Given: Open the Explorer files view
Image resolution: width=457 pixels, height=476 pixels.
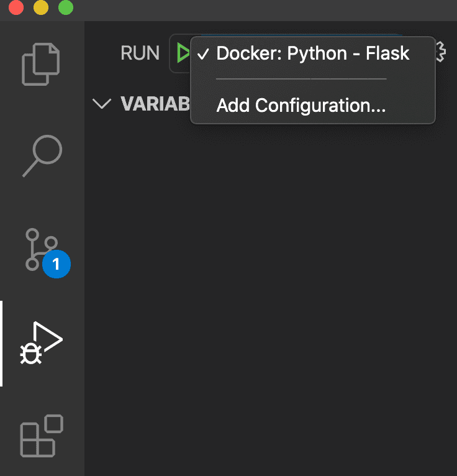Looking at the screenshot, I should click(x=41, y=63).
